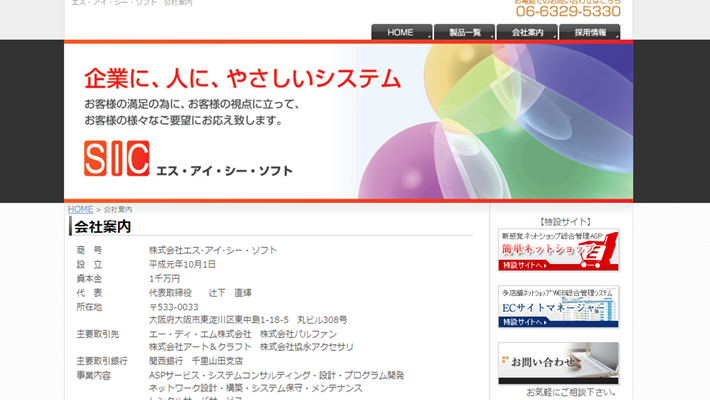
Task: Select postal code 〒533-0033
Action: [173, 307]
